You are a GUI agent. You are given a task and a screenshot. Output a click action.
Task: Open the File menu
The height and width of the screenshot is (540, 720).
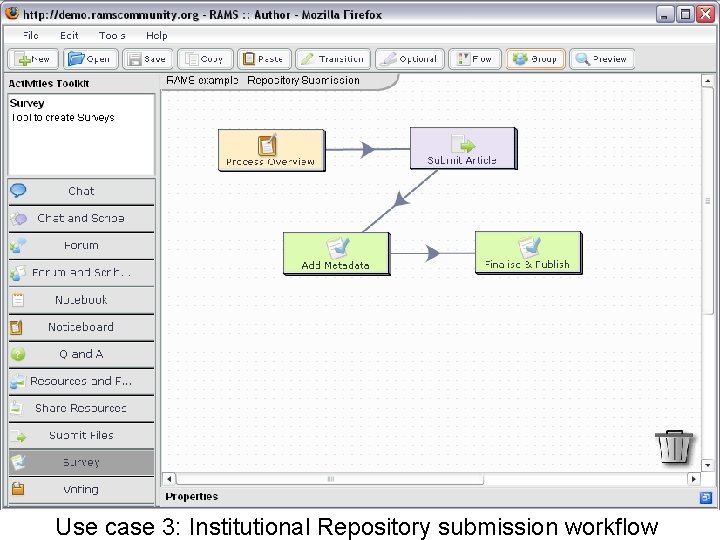coord(31,35)
